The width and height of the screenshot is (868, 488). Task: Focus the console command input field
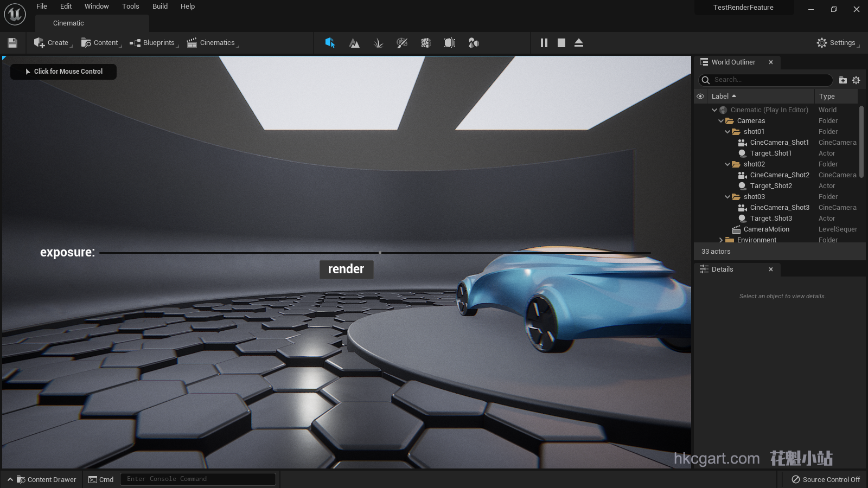click(198, 479)
